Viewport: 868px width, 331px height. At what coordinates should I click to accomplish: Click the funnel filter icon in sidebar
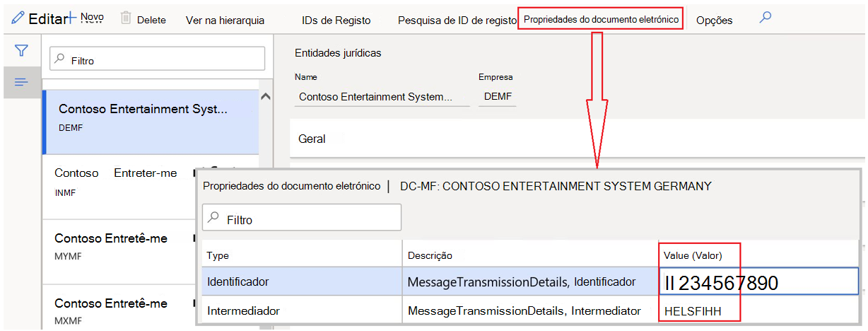tap(22, 50)
